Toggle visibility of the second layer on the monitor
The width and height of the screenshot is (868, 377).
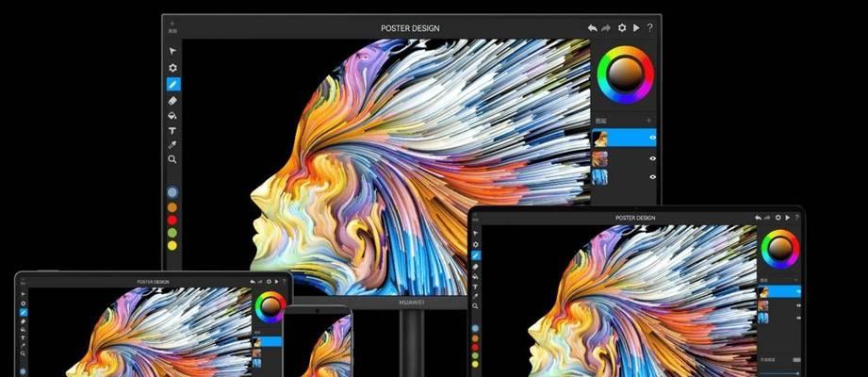(x=653, y=158)
